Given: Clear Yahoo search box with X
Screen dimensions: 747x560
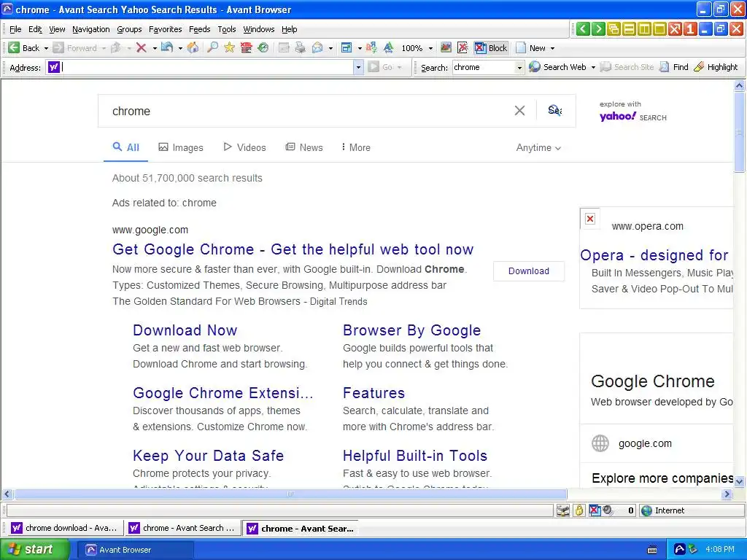Looking at the screenshot, I should [519, 111].
